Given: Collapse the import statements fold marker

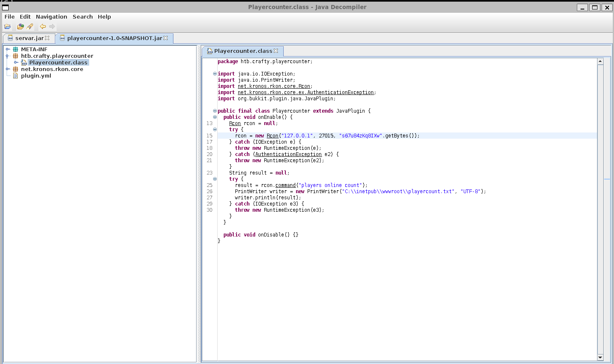Looking at the screenshot, I should (215, 74).
